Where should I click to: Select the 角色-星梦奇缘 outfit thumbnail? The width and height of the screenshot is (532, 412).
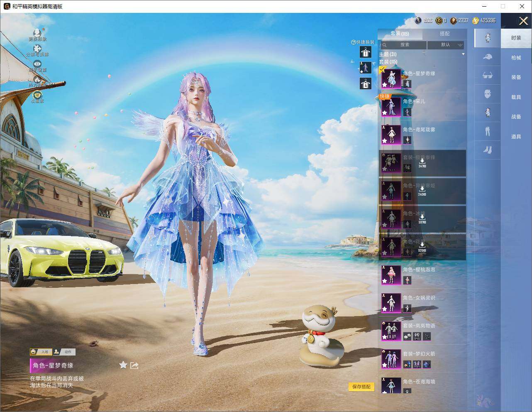[391, 78]
